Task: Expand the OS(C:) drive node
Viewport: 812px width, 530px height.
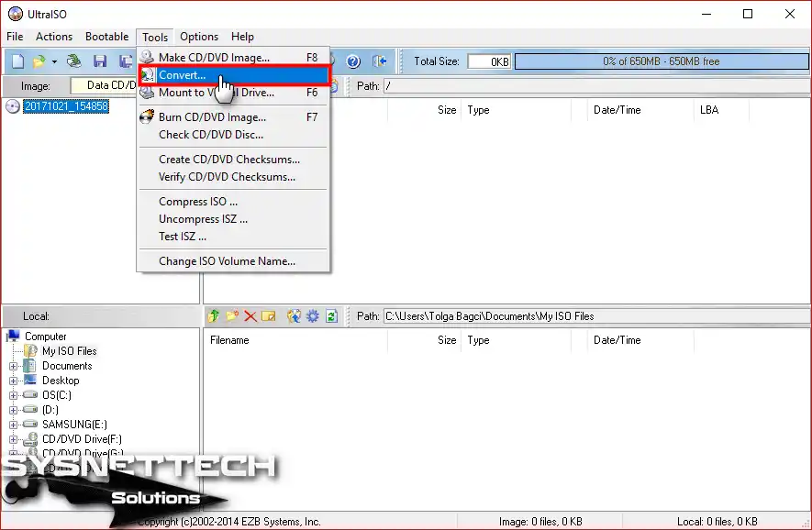Action: [14, 395]
